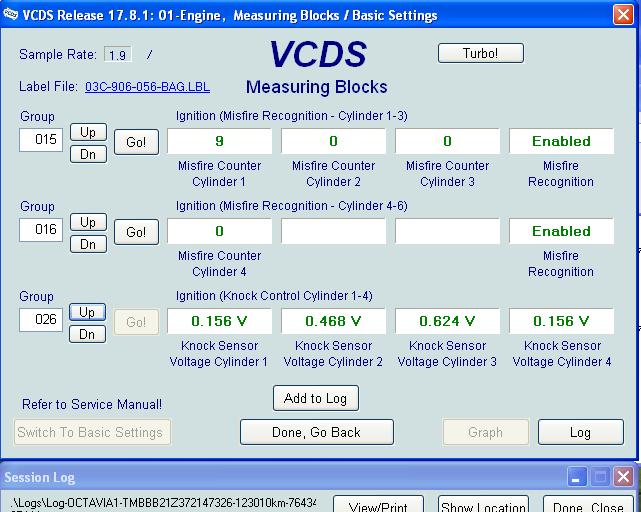Click Done, Go Back button
This screenshot has width=641, height=512.
(x=317, y=432)
